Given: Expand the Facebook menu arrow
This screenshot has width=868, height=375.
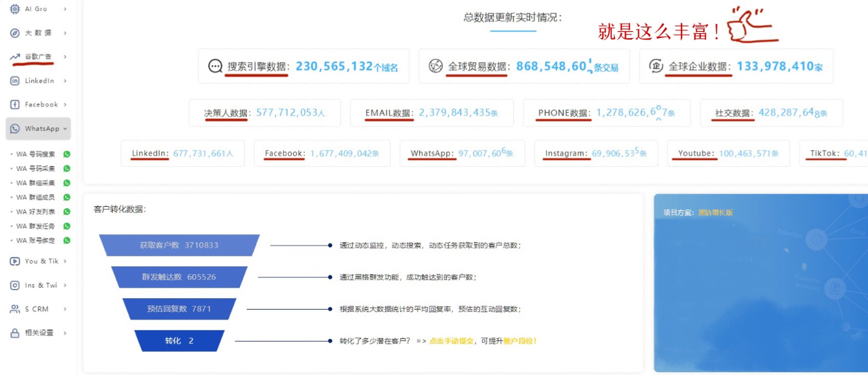Looking at the screenshot, I should click(x=65, y=104).
